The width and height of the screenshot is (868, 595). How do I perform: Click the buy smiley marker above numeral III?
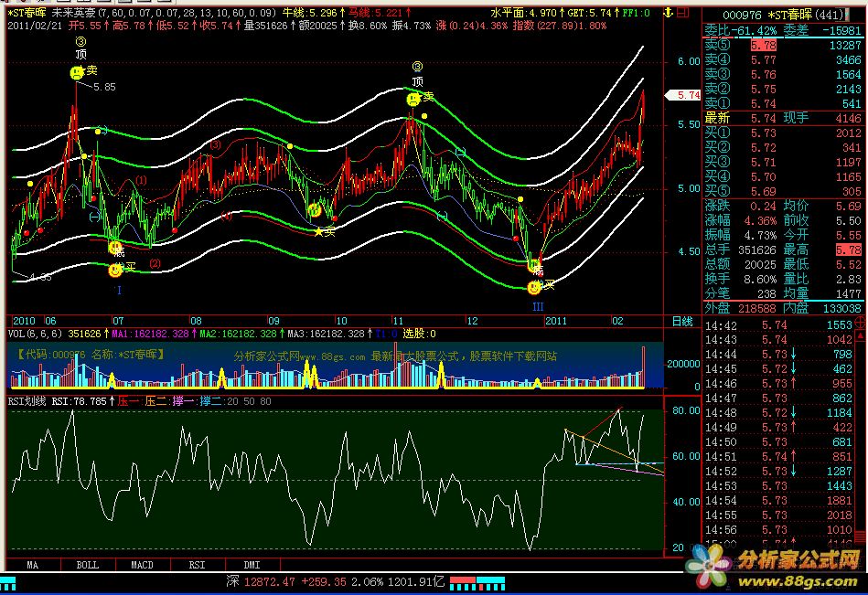[534, 288]
